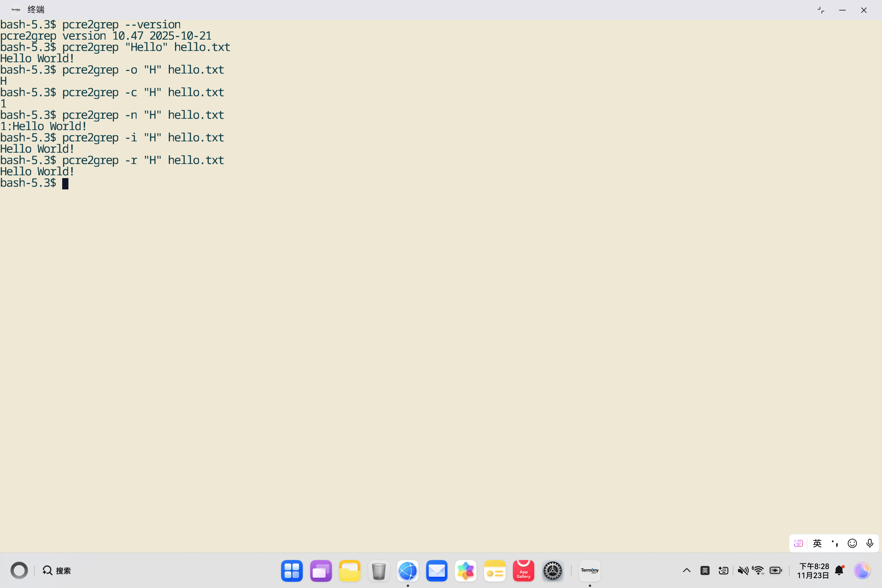The image size is (882, 588).
Task: Open the Gallery photos app icon
Action: [465, 571]
